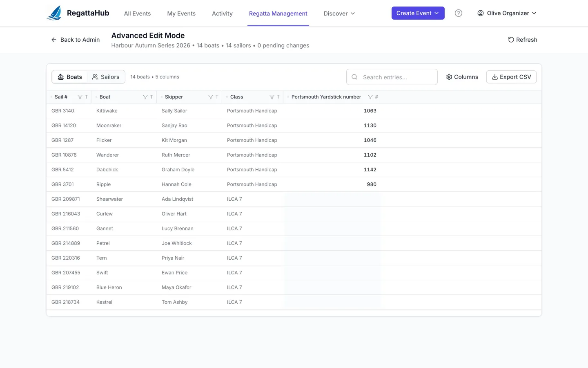Viewport: 588px width, 368px height.
Task: Click the yardstick value 1142
Action: (x=370, y=170)
